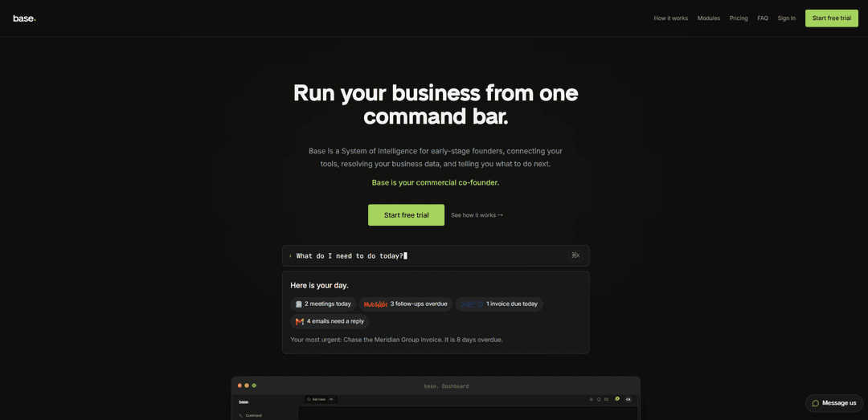Click the Xero invoice due today chip
The image size is (868, 420).
point(499,304)
